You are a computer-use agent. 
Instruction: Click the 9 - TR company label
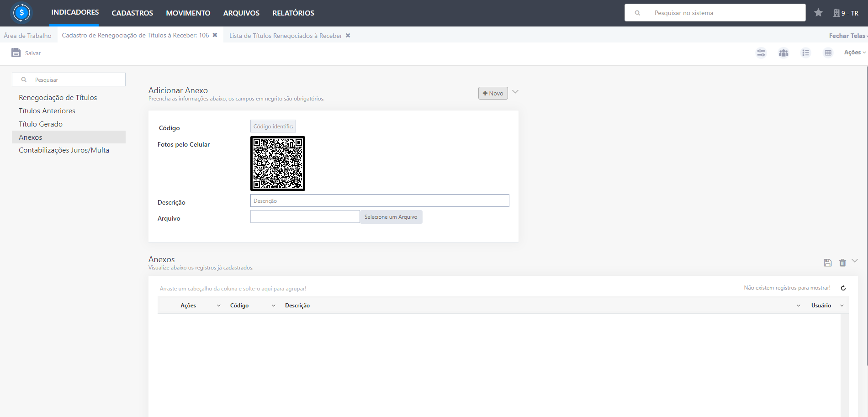tap(850, 13)
